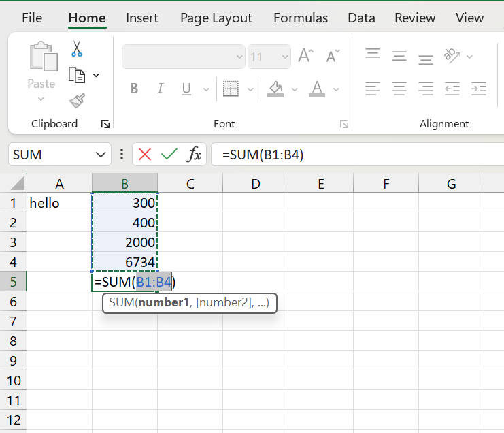The image size is (504, 433).
Task: Apply the Fill Color bucket
Action: (275, 89)
